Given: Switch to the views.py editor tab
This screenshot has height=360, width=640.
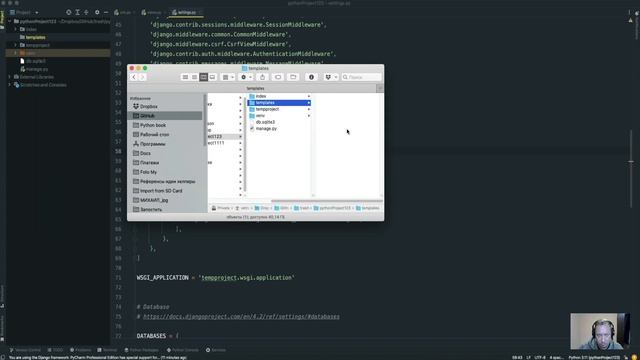Looking at the screenshot, I should [153, 13].
